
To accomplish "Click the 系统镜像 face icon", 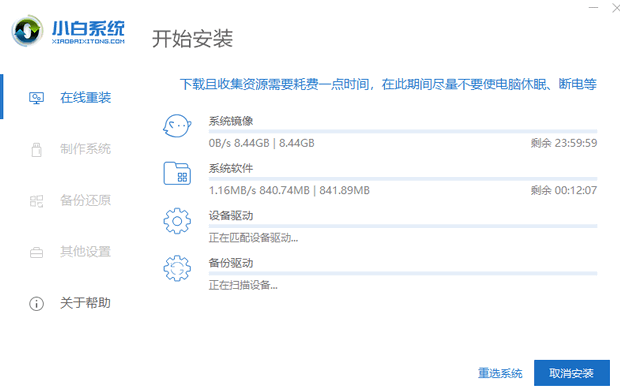I will [x=177, y=126].
